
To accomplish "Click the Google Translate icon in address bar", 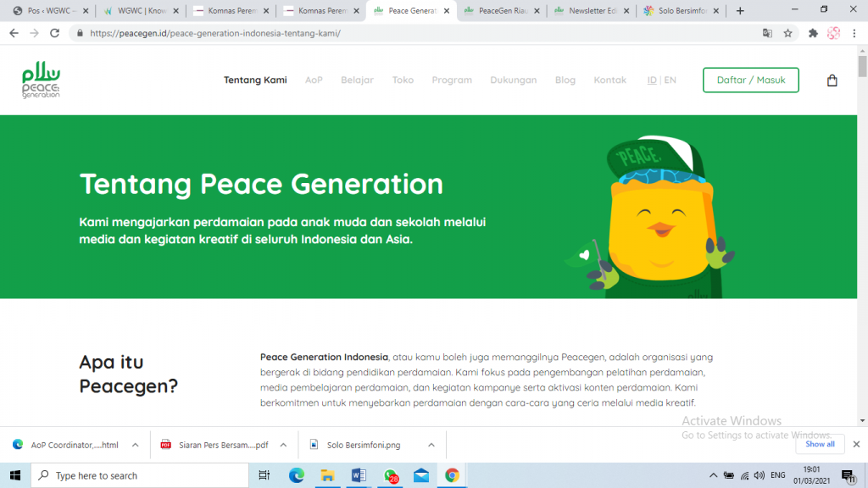I will [x=767, y=33].
